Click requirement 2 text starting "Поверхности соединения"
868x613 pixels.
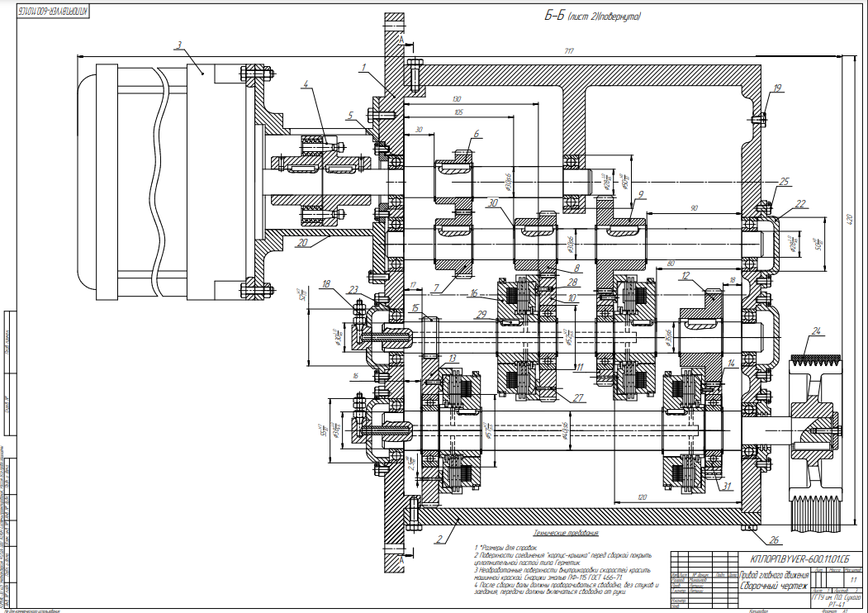(563, 558)
